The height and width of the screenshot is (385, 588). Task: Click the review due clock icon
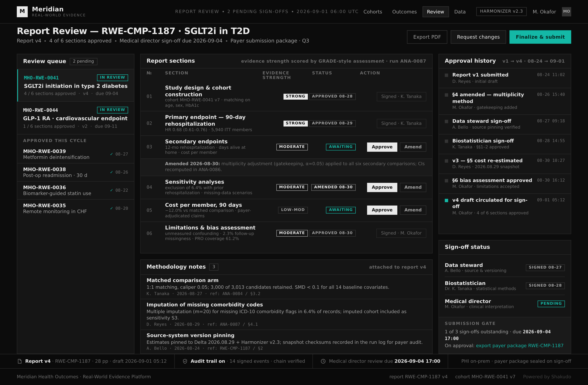tap(323, 361)
